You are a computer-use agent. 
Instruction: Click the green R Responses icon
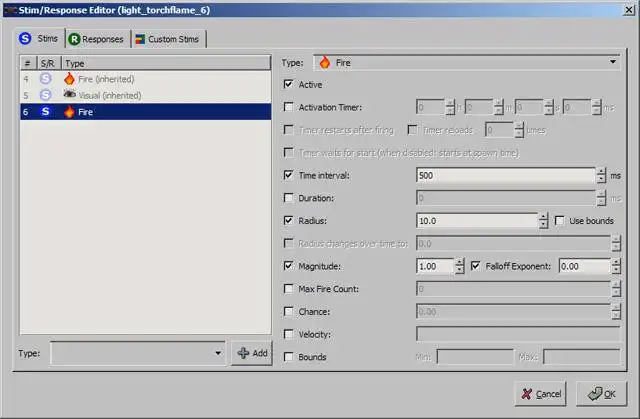74,39
